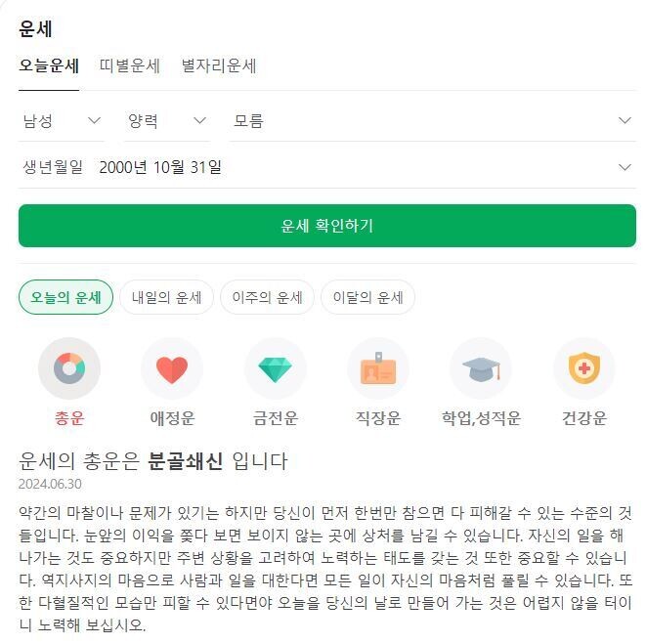Switch to 띠별운세 tab
Screen dimensions: 646x644
(130, 65)
